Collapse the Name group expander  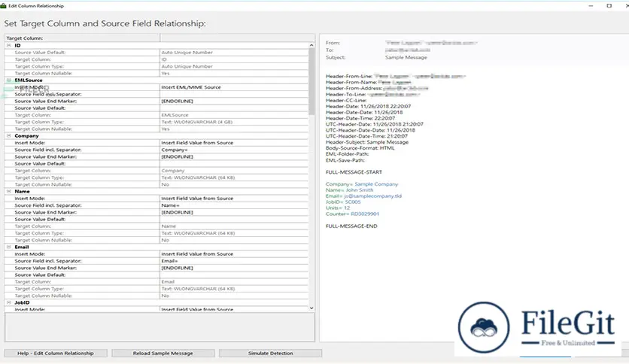tap(9, 191)
